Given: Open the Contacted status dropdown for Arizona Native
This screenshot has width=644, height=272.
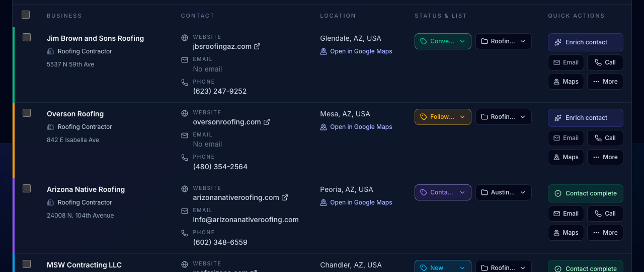Looking at the screenshot, I should pos(443,192).
